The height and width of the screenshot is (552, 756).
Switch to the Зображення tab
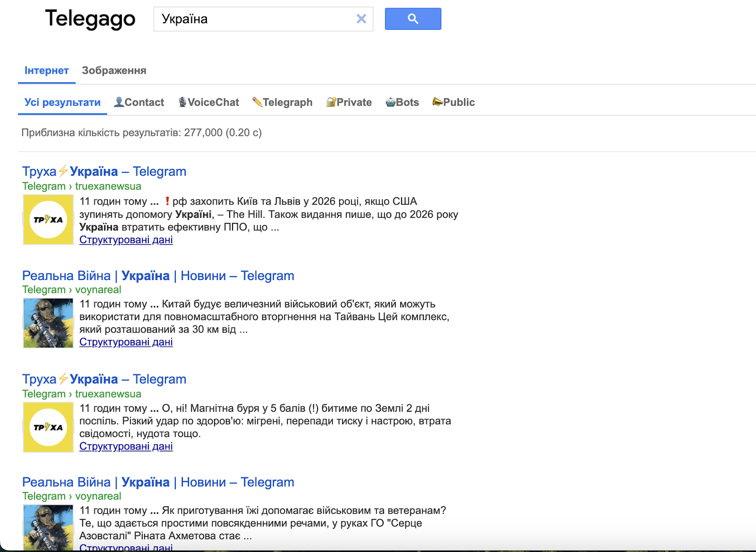[114, 71]
